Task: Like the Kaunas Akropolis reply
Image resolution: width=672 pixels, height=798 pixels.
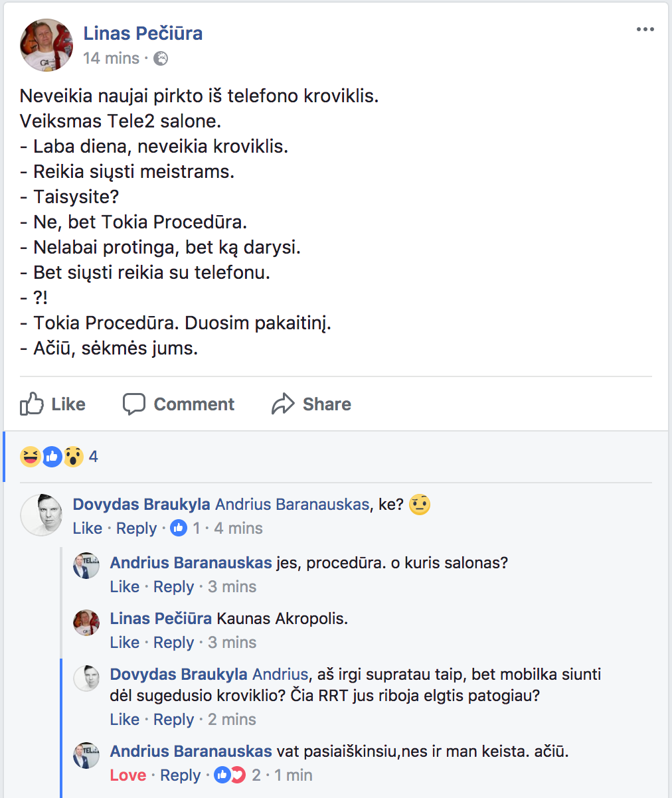Action: tap(125, 643)
